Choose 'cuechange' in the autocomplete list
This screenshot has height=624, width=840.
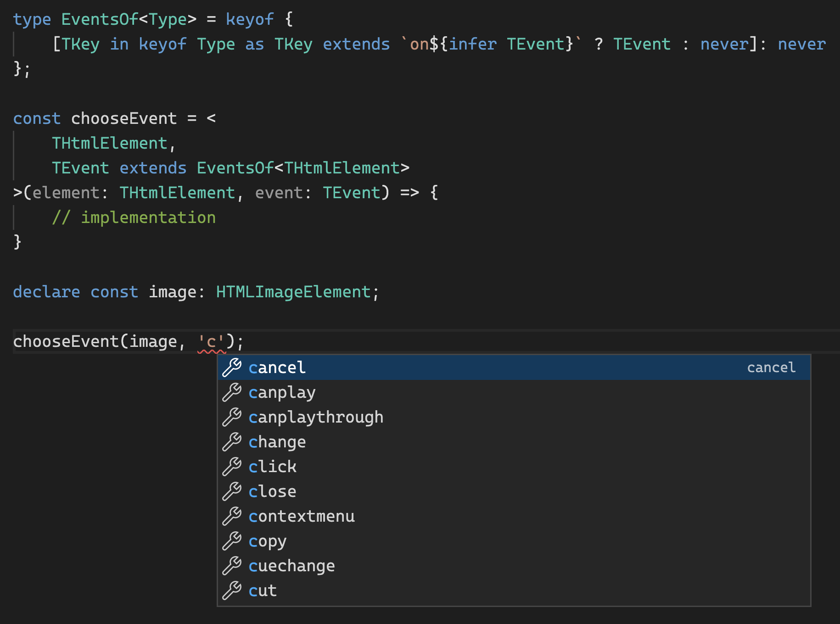[x=514, y=566]
